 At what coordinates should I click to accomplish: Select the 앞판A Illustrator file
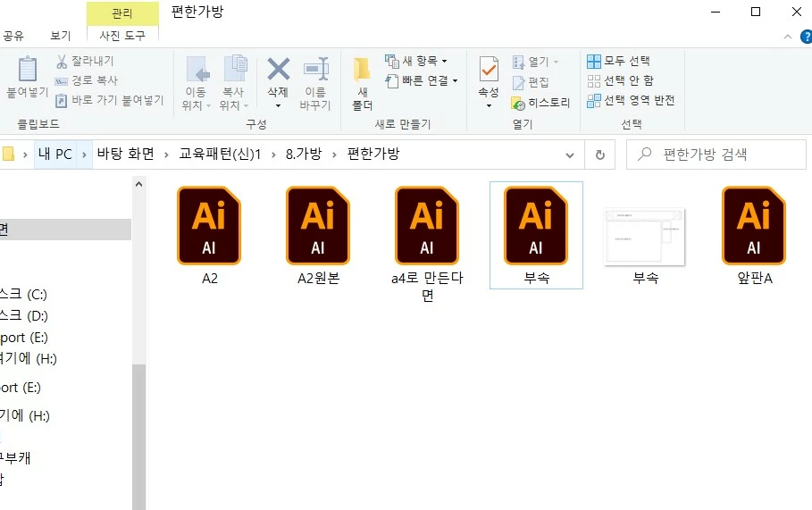pos(755,236)
